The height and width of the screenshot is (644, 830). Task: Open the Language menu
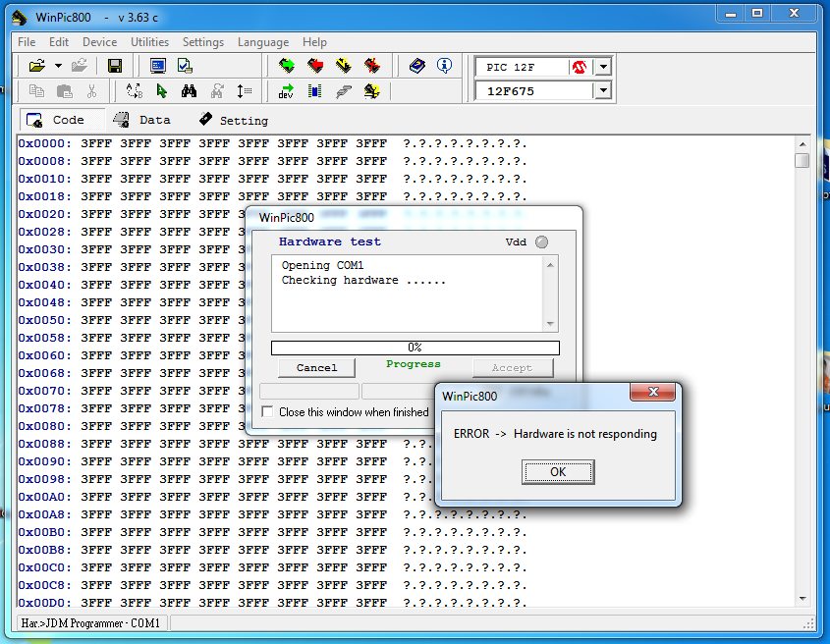[x=263, y=42]
